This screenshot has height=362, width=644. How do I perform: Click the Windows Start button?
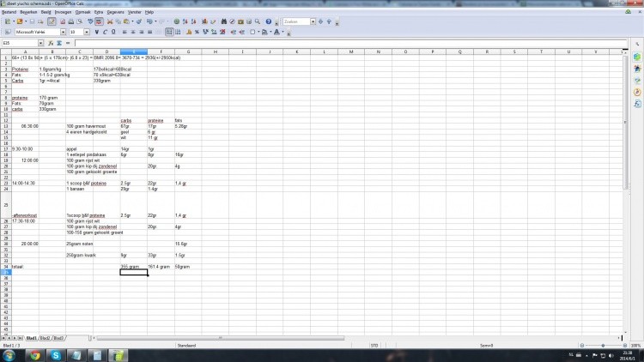9,355
